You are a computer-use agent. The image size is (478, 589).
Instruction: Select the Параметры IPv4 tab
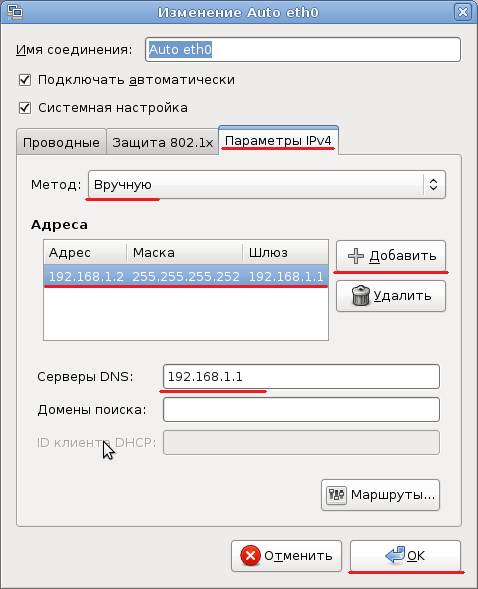click(278, 141)
